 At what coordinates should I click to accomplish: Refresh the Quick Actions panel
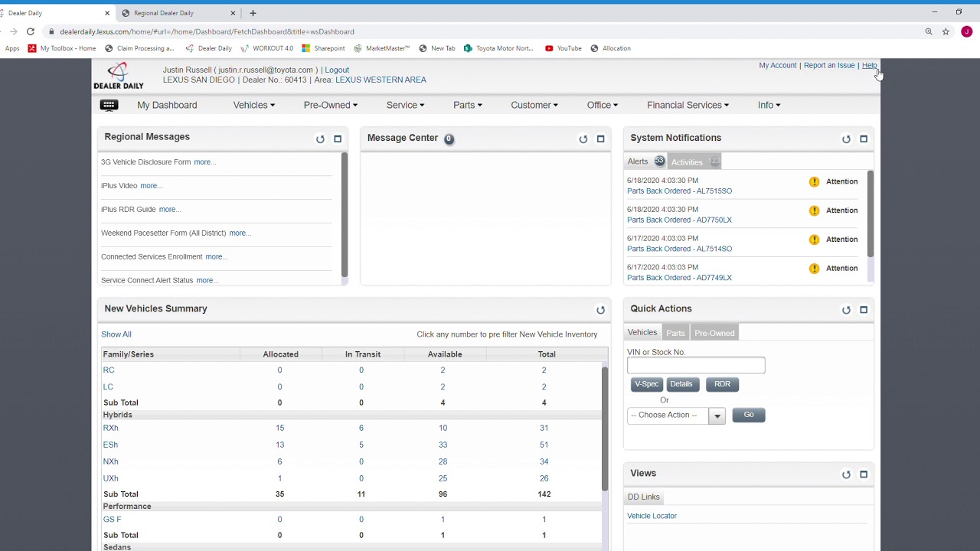tap(846, 310)
